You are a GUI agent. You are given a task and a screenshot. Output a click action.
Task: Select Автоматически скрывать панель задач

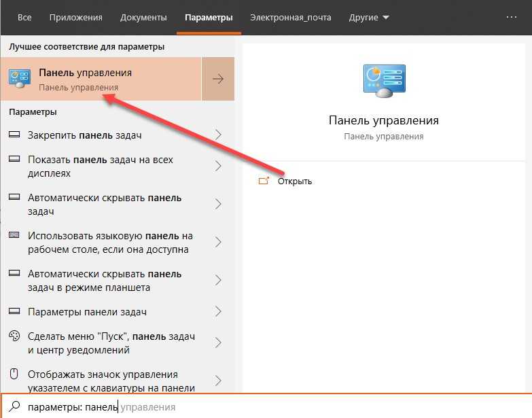[118, 205]
